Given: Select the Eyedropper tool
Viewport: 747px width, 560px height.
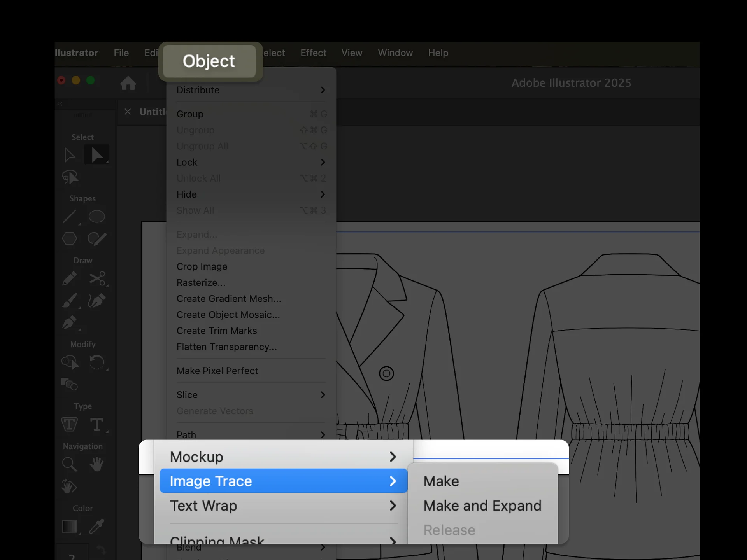Looking at the screenshot, I should coord(96,526).
